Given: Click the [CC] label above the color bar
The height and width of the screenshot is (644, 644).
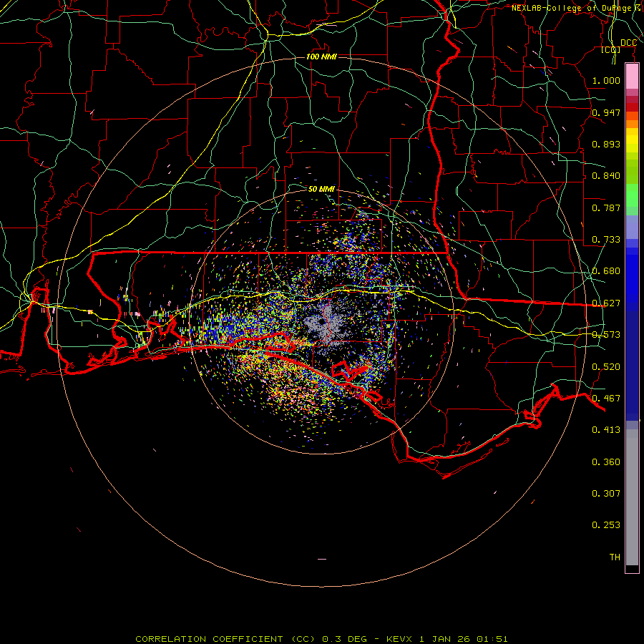Looking at the screenshot, I should coord(610,50).
